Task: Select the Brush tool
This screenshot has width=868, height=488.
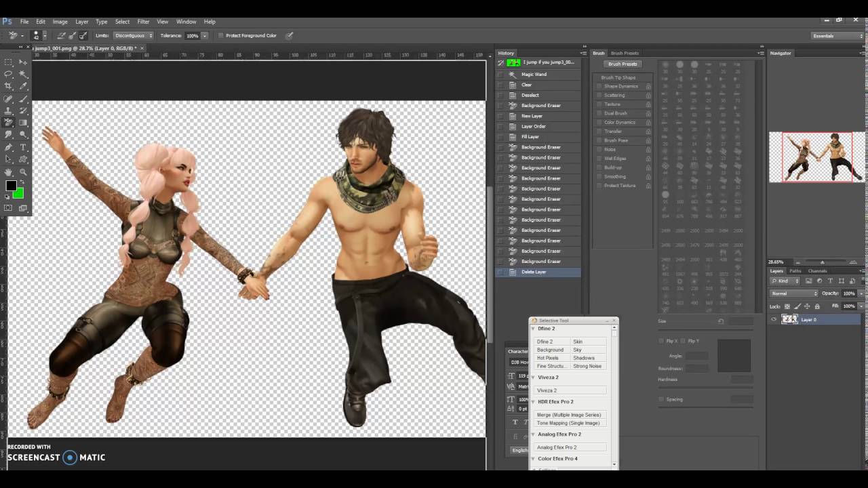Action: [23, 98]
